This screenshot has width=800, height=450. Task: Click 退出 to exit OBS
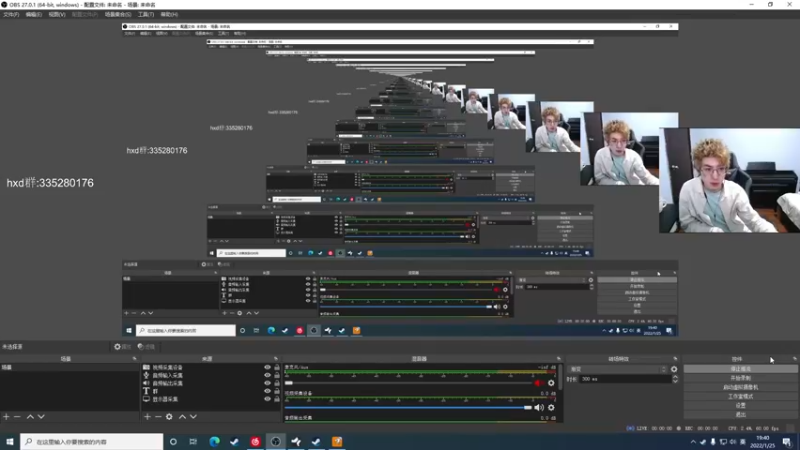point(740,414)
